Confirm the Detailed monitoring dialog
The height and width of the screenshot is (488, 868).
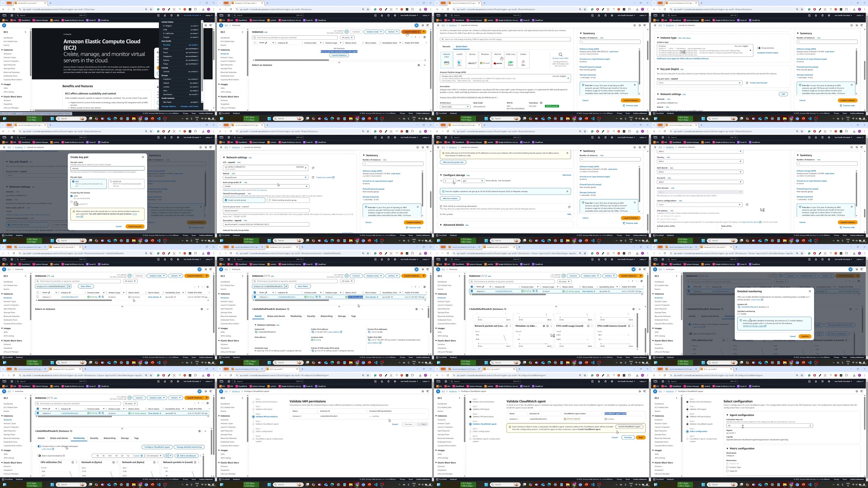pyautogui.click(x=805, y=336)
